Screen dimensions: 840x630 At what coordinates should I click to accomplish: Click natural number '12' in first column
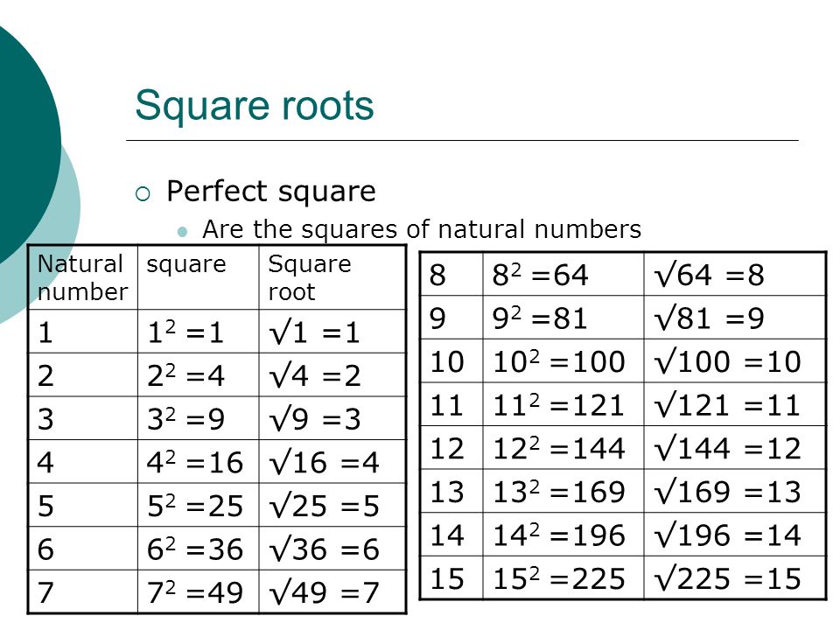click(x=451, y=448)
